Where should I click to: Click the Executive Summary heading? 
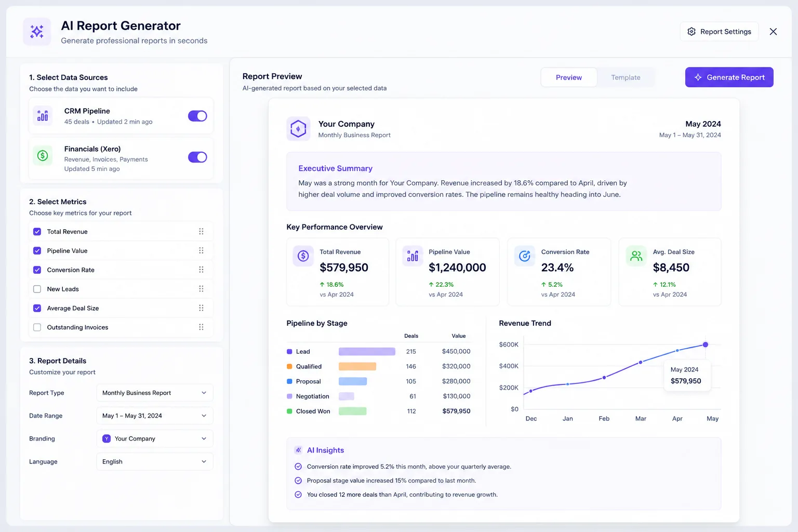click(x=336, y=168)
